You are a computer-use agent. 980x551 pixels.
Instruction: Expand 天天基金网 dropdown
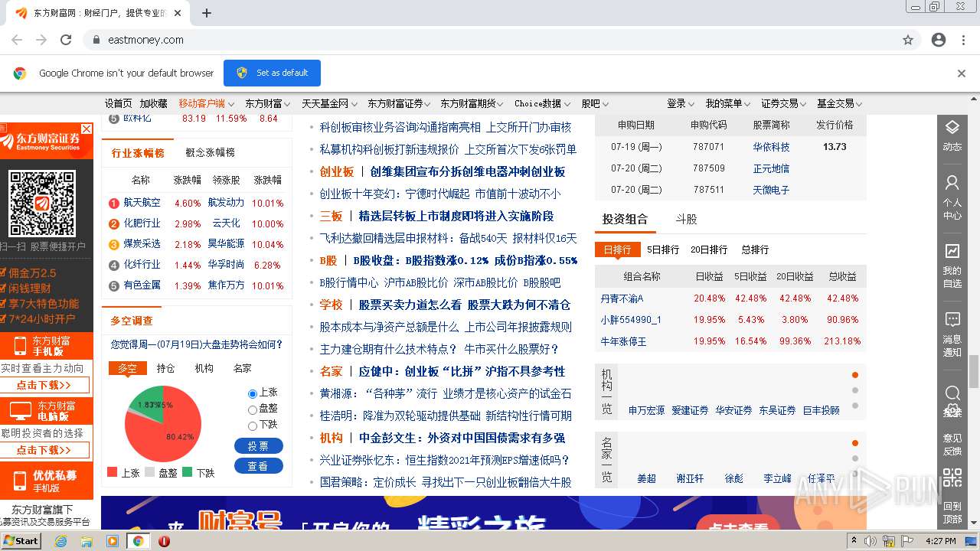(328, 103)
